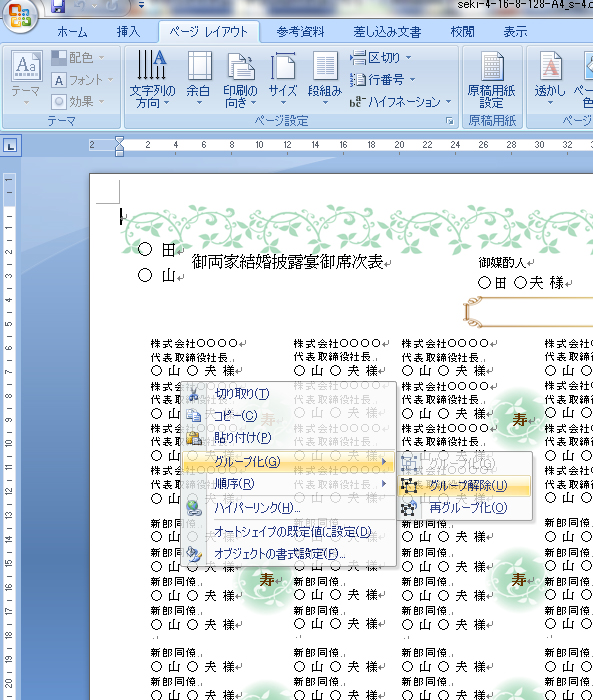Choose 切り取り(T) from context menu
The image size is (593, 700).
pos(288,394)
